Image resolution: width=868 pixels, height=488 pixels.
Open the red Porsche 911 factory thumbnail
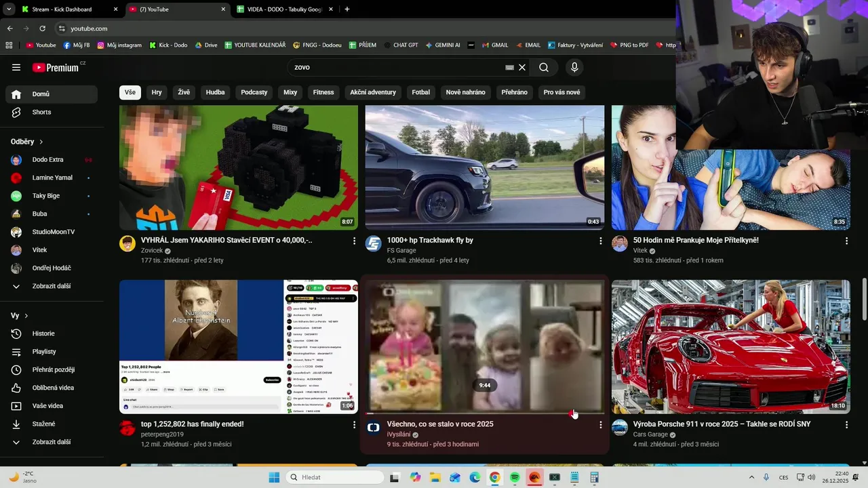[x=731, y=346]
